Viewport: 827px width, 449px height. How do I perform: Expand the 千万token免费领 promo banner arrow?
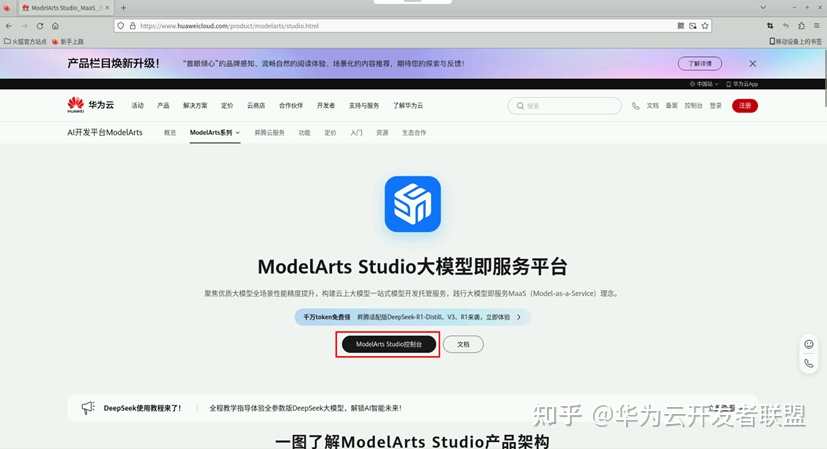(x=518, y=317)
